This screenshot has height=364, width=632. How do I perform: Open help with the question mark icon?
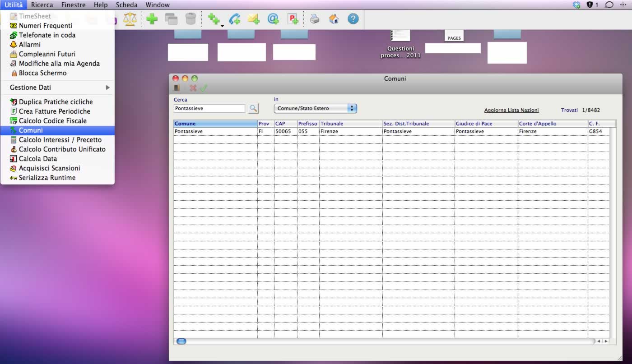(353, 19)
